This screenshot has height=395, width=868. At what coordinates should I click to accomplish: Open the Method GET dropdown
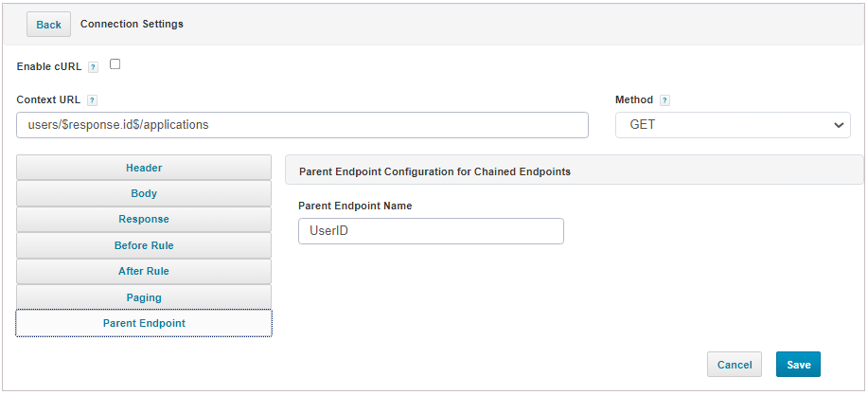[733, 125]
